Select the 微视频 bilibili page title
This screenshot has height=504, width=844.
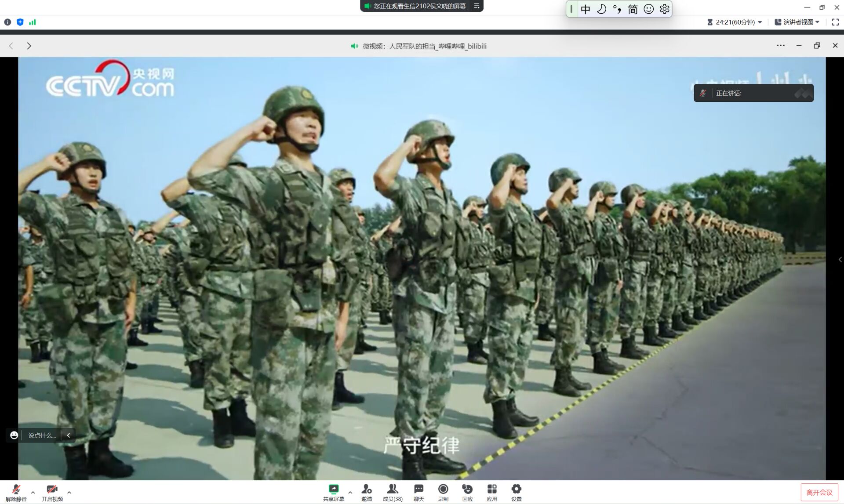(x=425, y=46)
